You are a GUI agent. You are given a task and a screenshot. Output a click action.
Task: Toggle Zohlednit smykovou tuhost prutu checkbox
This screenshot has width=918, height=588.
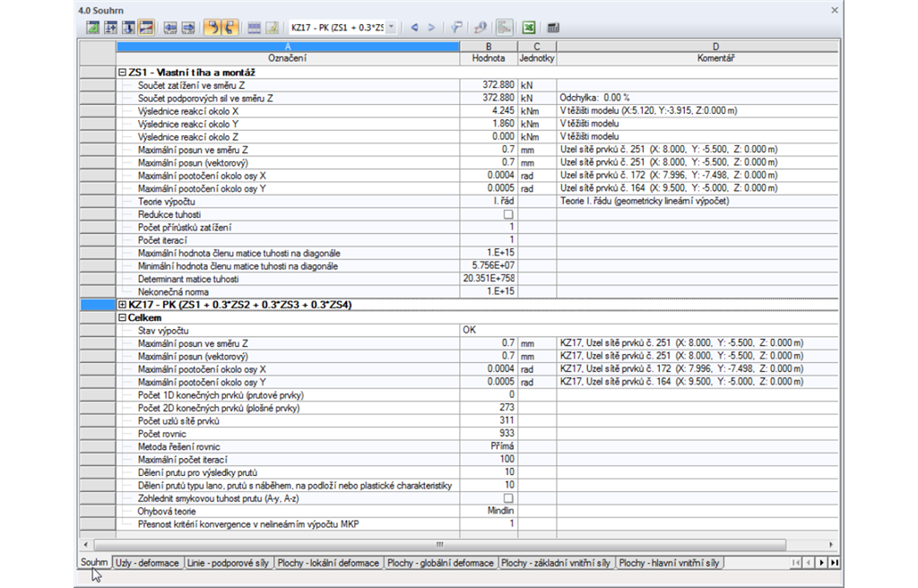(x=508, y=498)
